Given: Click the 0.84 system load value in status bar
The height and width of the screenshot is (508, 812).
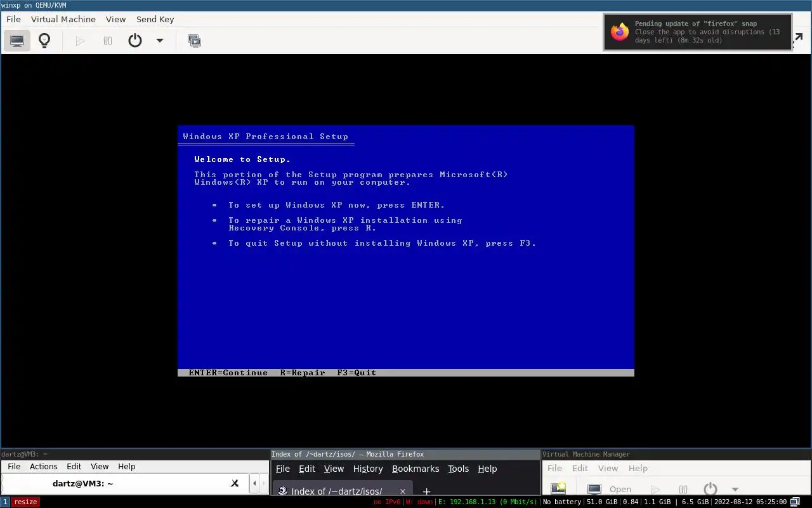Looking at the screenshot, I should click(631, 502).
